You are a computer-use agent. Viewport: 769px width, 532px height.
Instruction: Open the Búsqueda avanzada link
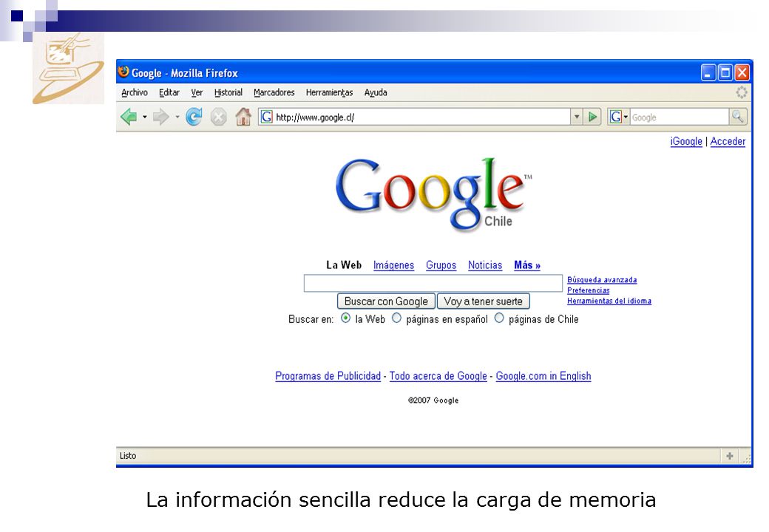[602, 280]
